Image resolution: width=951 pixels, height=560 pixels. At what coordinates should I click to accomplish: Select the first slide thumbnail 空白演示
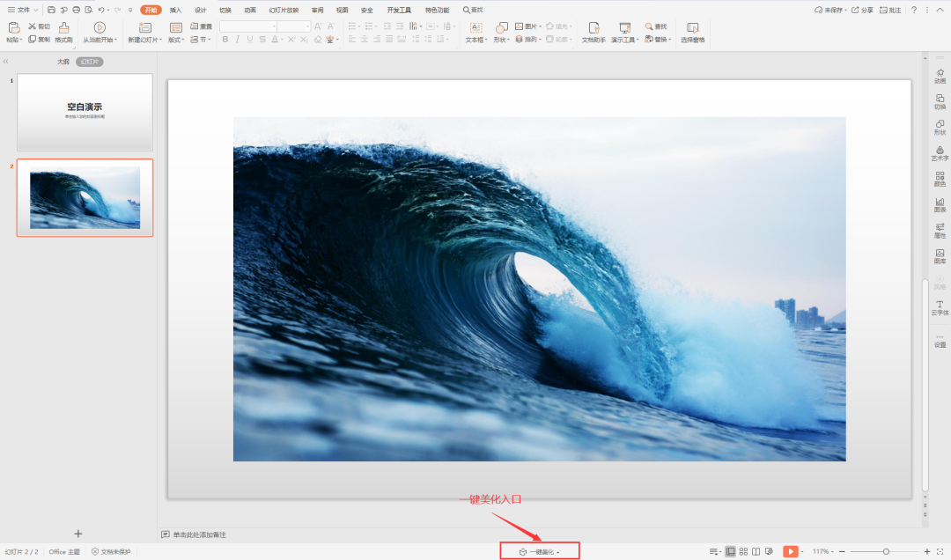point(85,112)
